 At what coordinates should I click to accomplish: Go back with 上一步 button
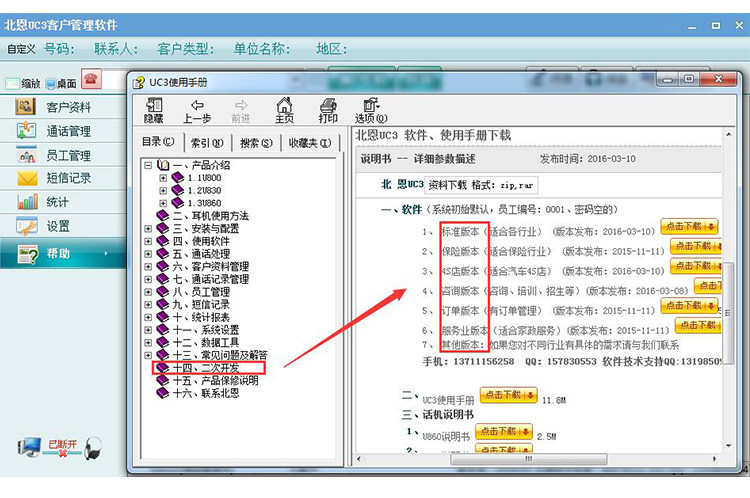tap(197, 111)
